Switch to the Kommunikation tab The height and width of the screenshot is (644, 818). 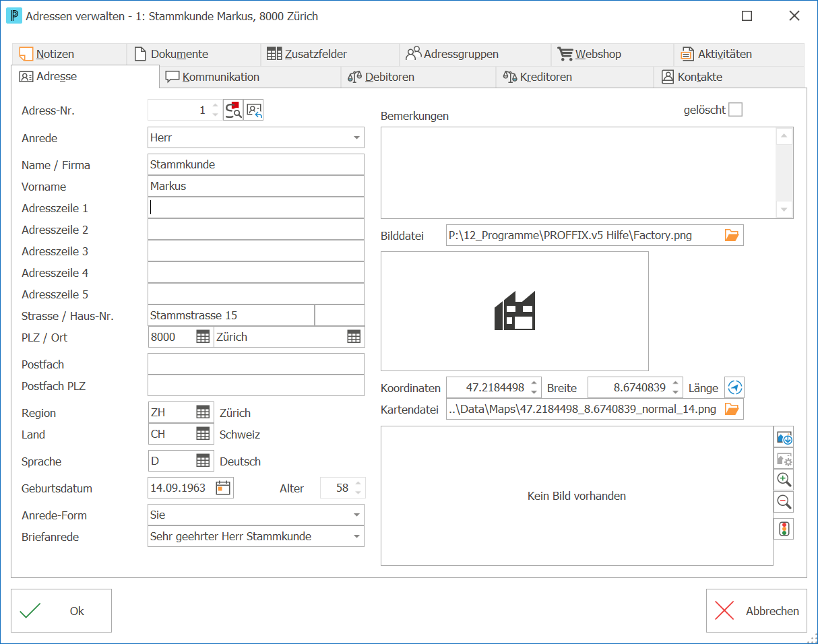(x=250, y=77)
